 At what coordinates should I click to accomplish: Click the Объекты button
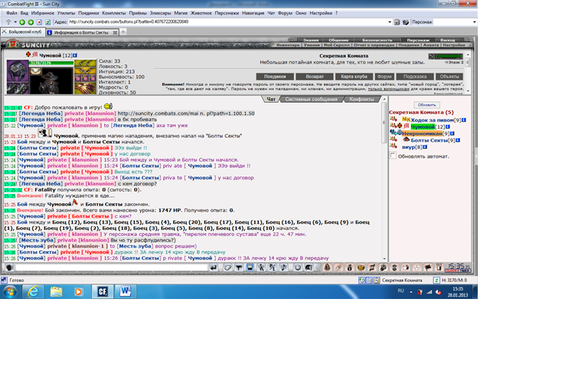tap(449, 77)
